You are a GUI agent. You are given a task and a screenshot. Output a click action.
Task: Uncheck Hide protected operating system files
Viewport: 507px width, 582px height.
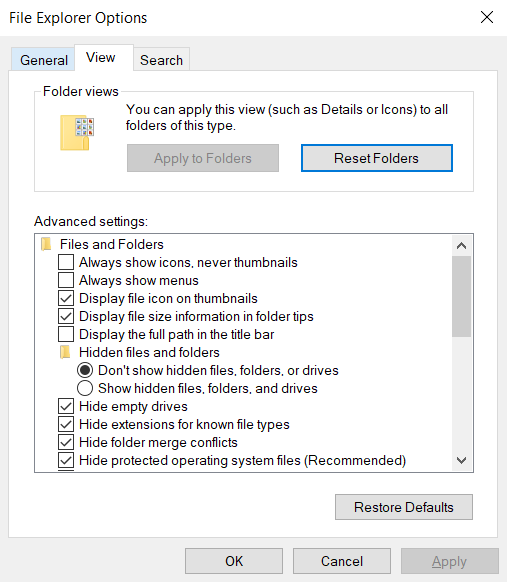pos(66,460)
